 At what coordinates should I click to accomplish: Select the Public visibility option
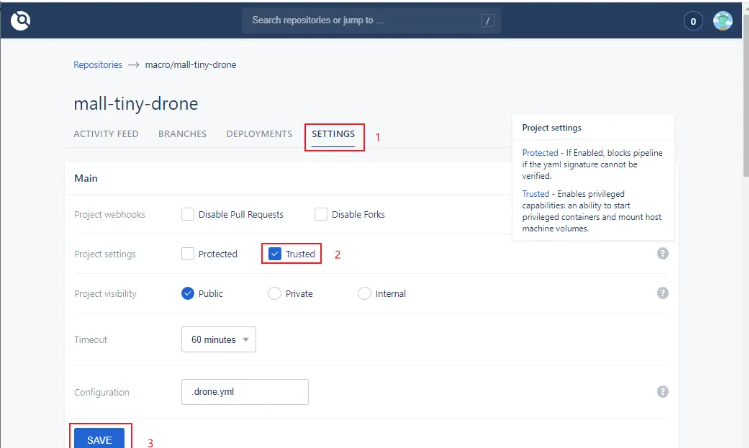click(188, 293)
